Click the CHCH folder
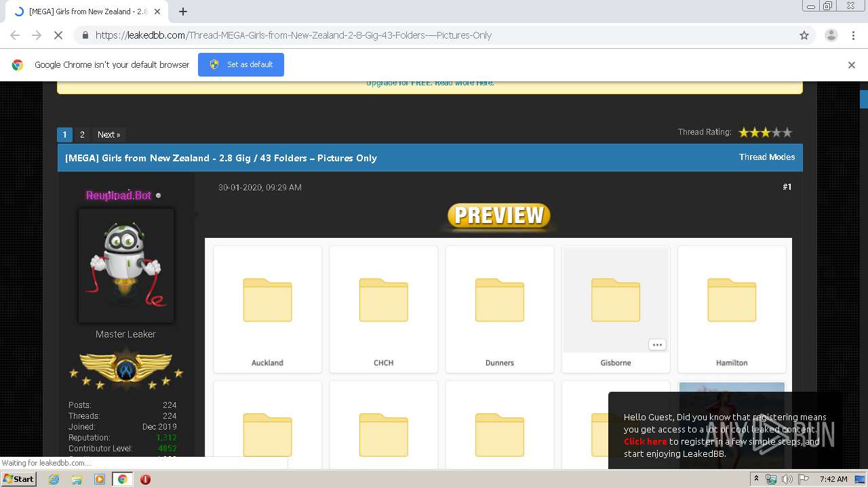The height and width of the screenshot is (488, 868). tap(384, 309)
